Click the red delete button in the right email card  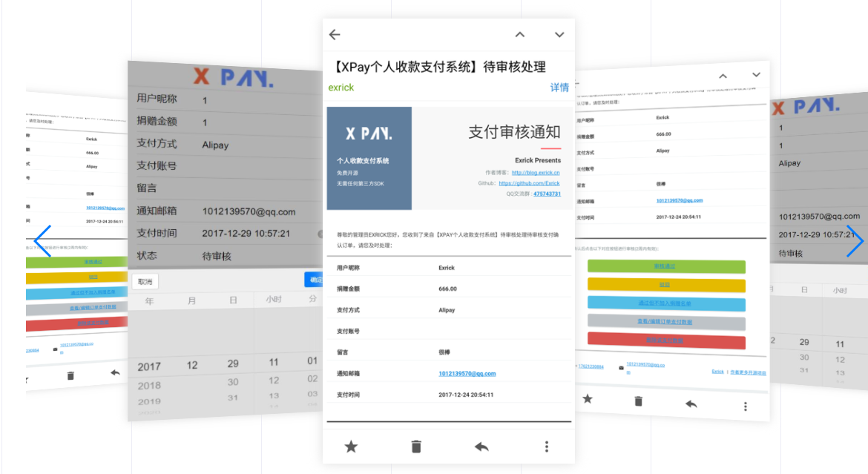(x=666, y=340)
